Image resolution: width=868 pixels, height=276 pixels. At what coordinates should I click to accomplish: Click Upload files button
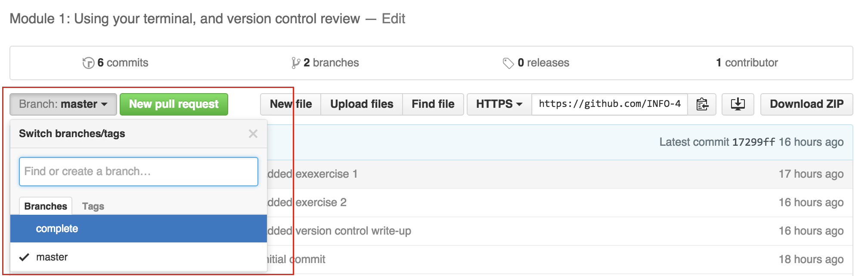pyautogui.click(x=362, y=104)
